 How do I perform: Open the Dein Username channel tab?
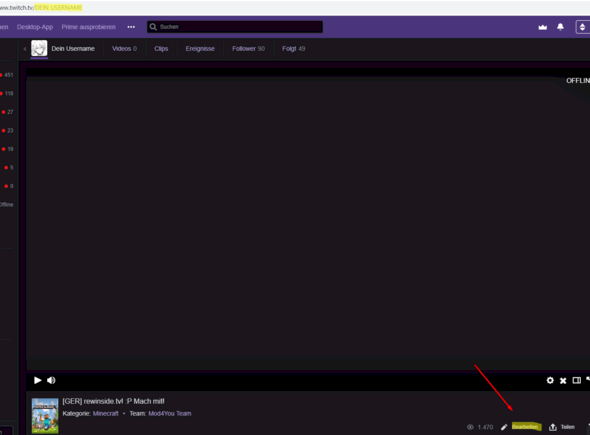pos(73,49)
